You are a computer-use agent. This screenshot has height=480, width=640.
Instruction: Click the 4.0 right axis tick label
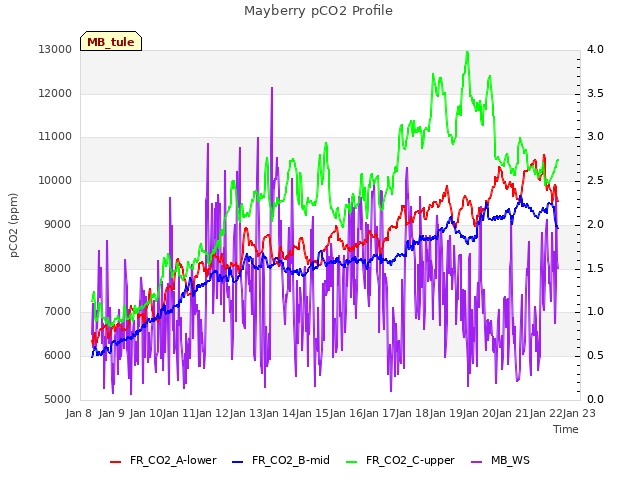[x=595, y=49]
